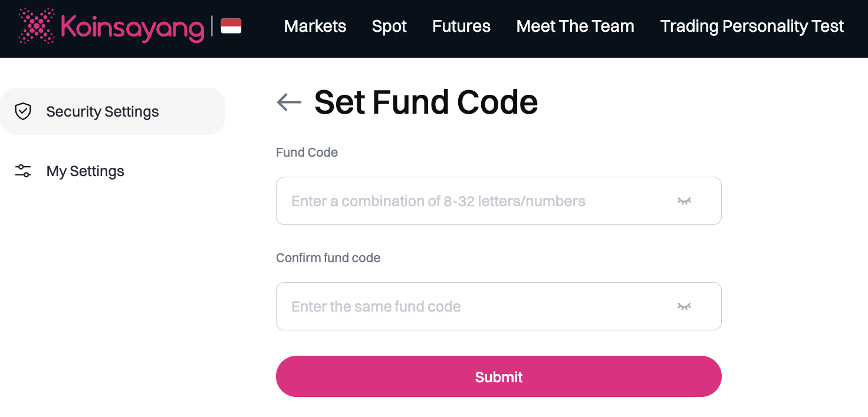Click the shield icon beside Security Settings
The width and height of the screenshot is (868, 417).
(23, 111)
